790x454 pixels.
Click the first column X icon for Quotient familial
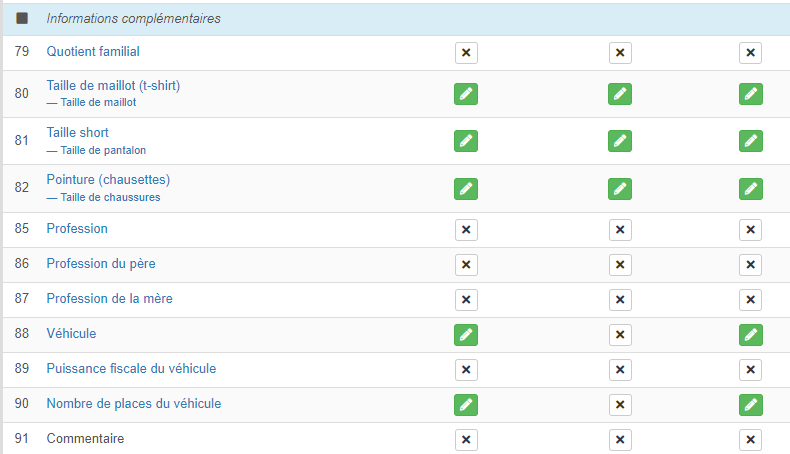click(x=465, y=53)
